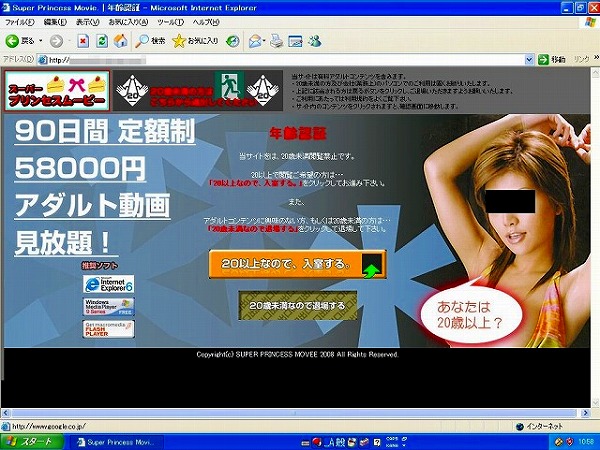This screenshot has height=450, width=600.
Task: Open Search with magnifier icon
Action: point(150,41)
